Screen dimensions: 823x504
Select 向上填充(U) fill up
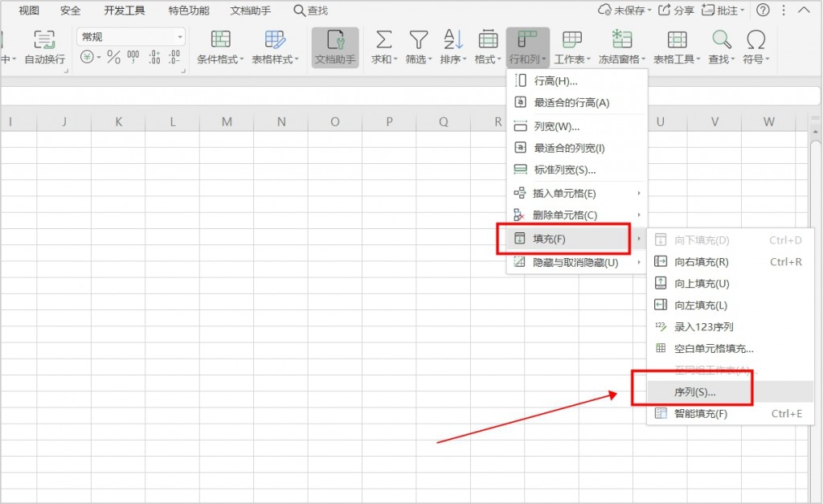click(730, 284)
